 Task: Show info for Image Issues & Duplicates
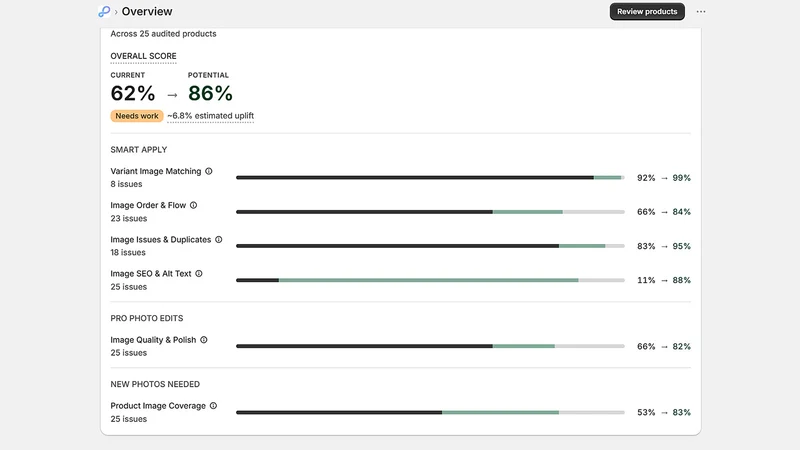coord(218,239)
